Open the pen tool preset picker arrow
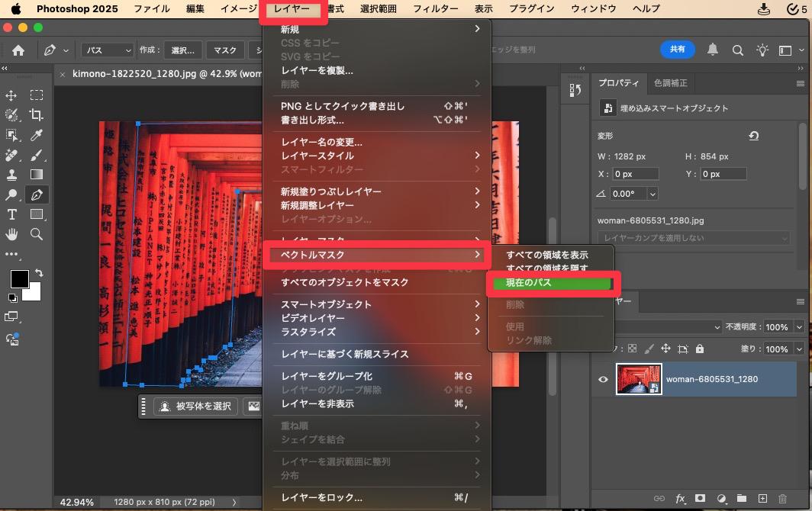812x511 pixels. [66, 51]
